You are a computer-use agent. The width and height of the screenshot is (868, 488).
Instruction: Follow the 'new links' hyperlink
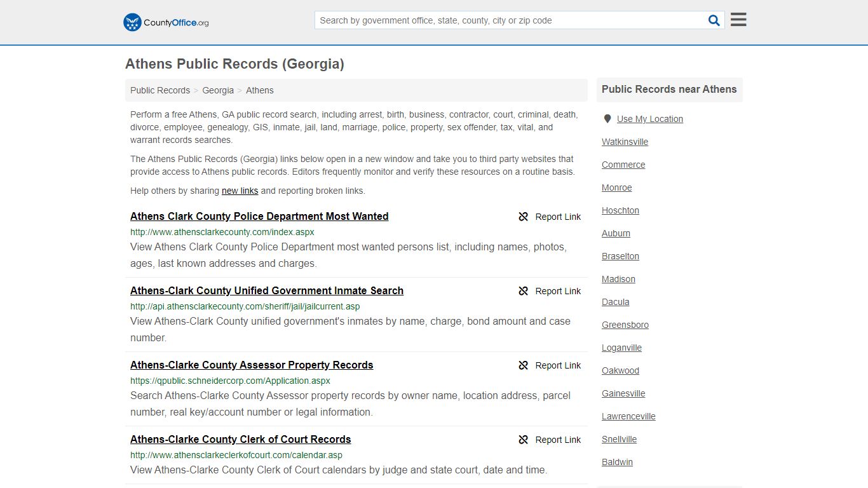coord(240,191)
